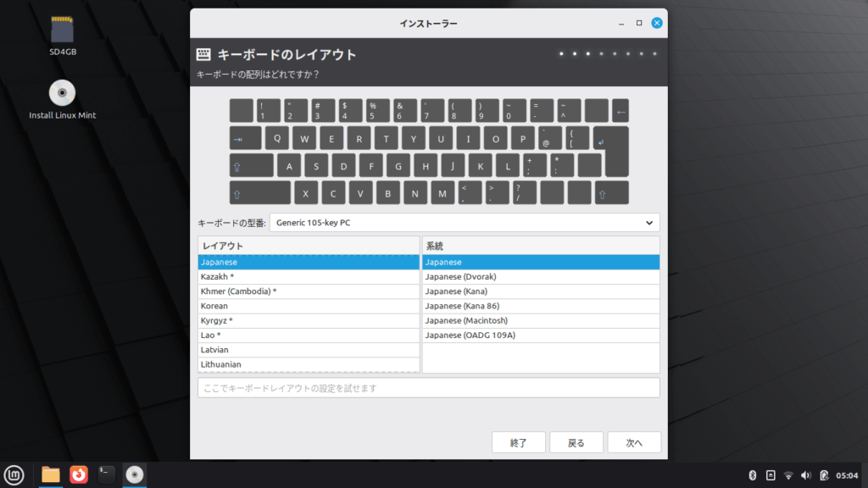The width and height of the screenshot is (868, 488).
Task: Launch Firefox from the taskbar
Action: (x=78, y=474)
